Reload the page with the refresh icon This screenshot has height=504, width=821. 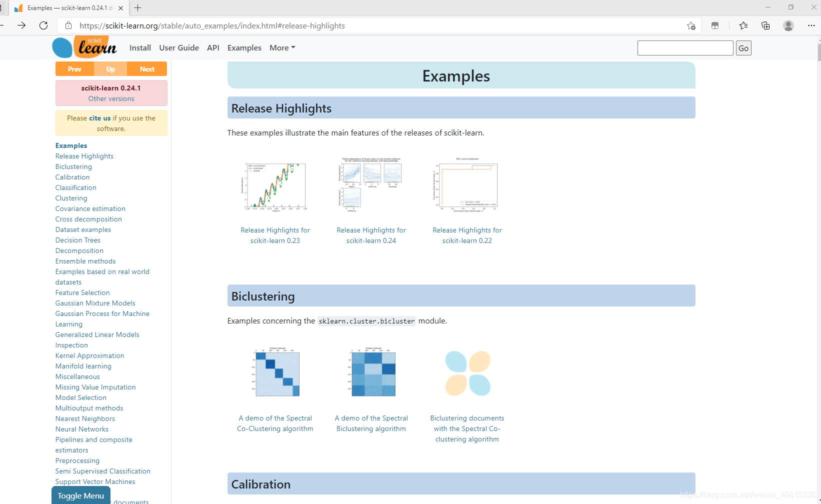(x=43, y=25)
